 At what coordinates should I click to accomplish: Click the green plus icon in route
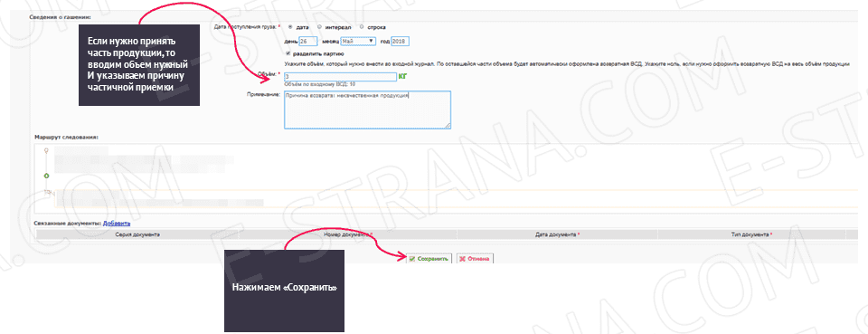(x=46, y=175)
